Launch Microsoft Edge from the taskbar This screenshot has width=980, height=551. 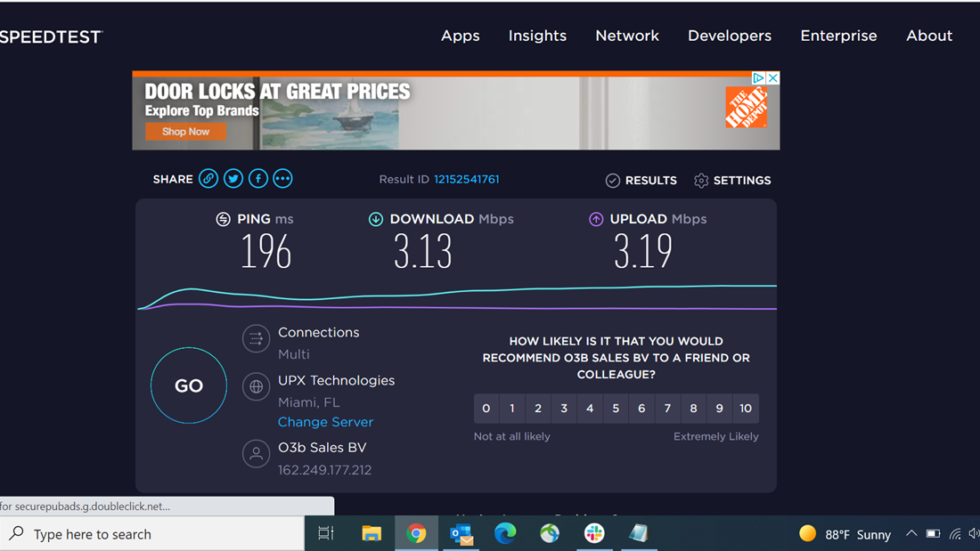(x=505, y=533)
